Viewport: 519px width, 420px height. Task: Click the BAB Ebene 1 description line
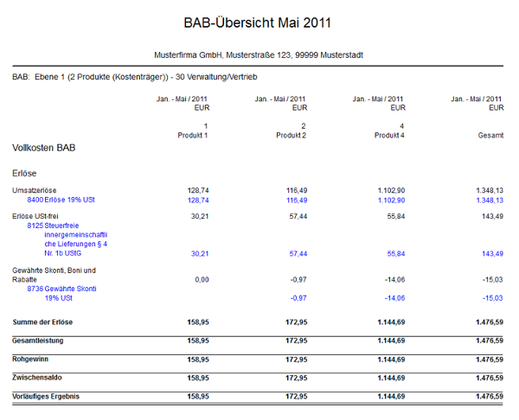pyautogui.click(x=135, y=77)
